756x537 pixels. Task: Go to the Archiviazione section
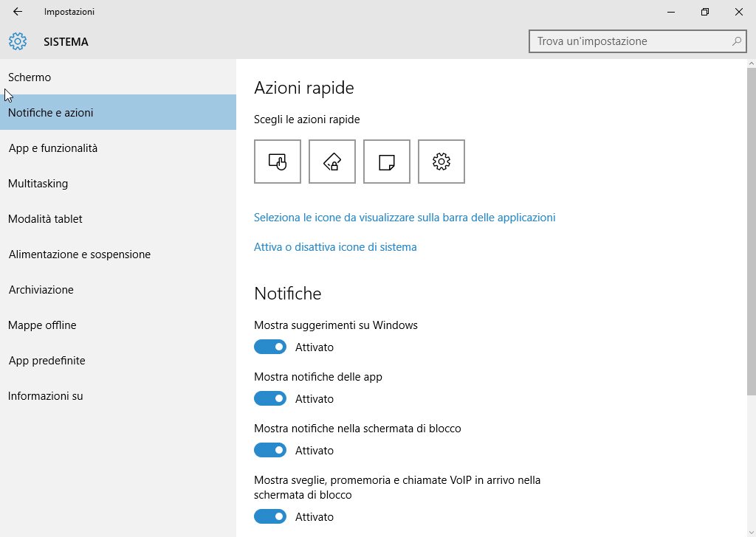[41, 290]
